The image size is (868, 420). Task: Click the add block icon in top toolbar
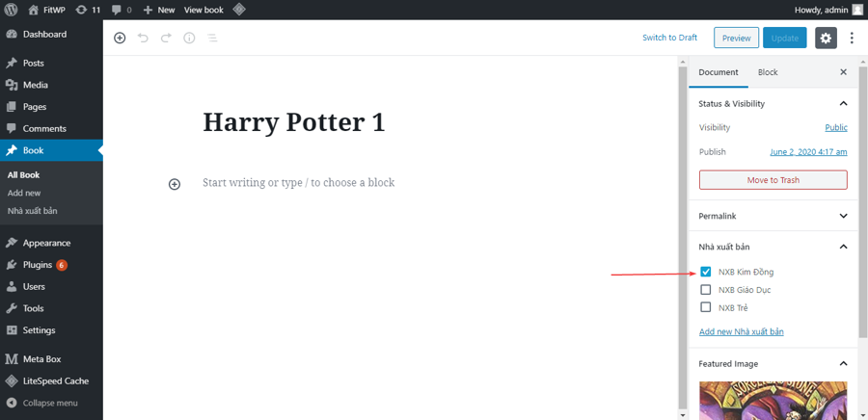[120, 38]
